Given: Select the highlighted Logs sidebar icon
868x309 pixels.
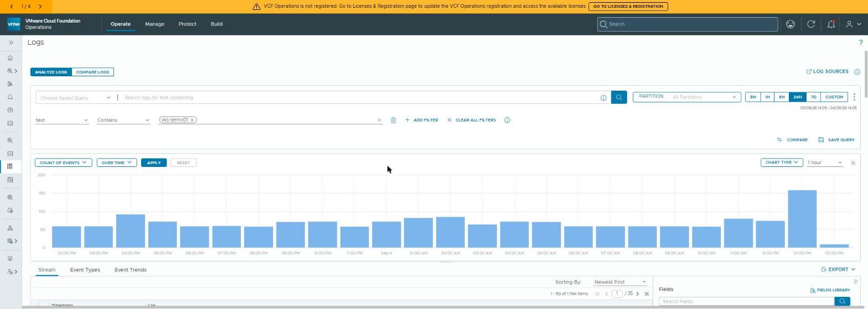Looking at the screenshot, I should coord(10,166).
